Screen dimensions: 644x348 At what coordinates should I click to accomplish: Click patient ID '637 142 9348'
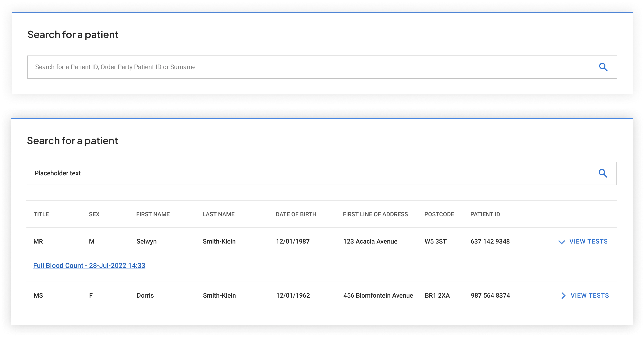490,241
